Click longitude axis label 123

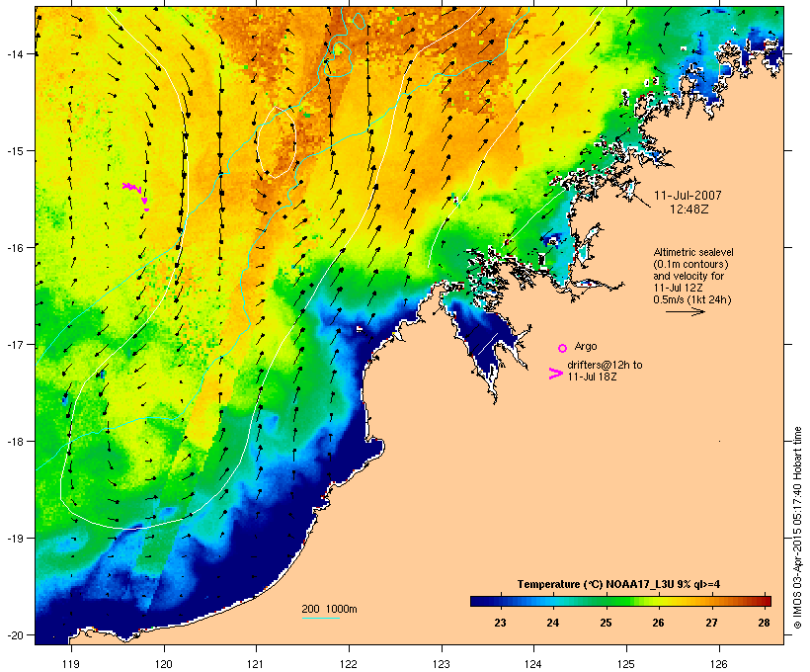[442, 664]
